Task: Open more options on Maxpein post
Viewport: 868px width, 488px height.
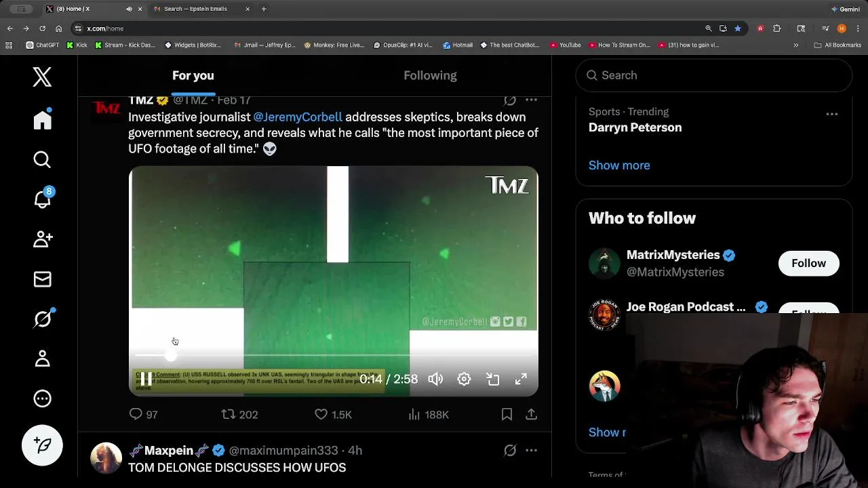Action: (x=532, y=450)
